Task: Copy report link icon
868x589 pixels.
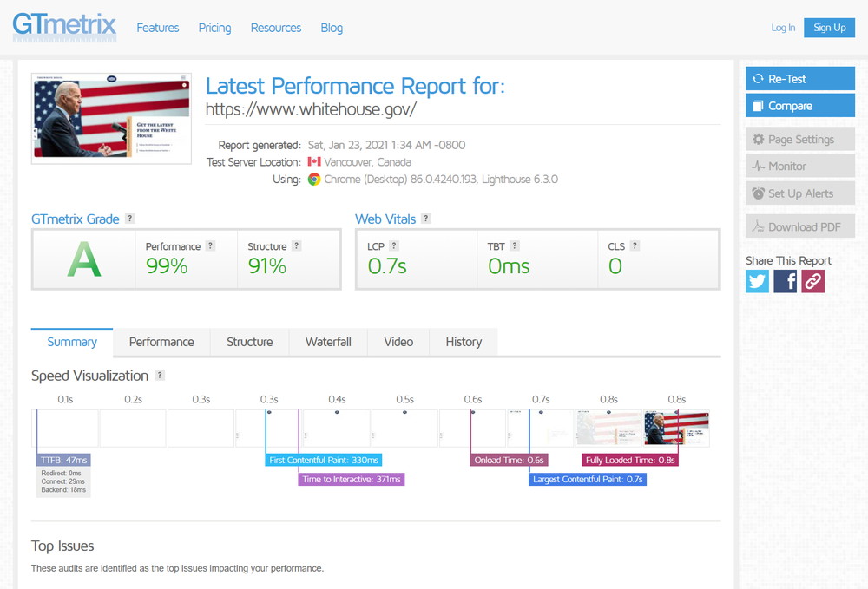Action: coord(812,282)
